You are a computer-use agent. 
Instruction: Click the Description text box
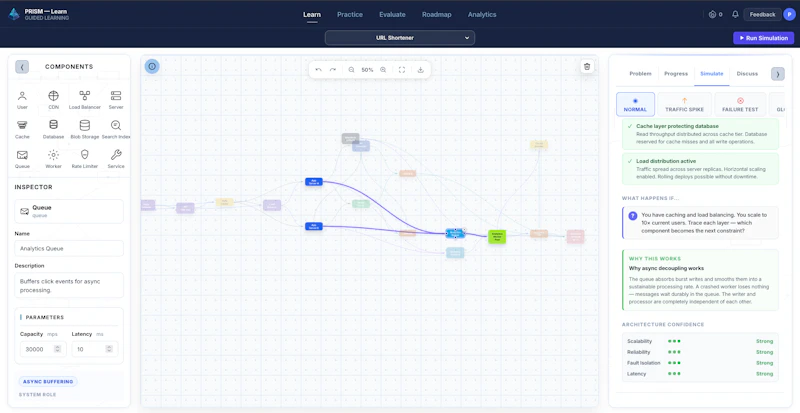coord(69,285)
